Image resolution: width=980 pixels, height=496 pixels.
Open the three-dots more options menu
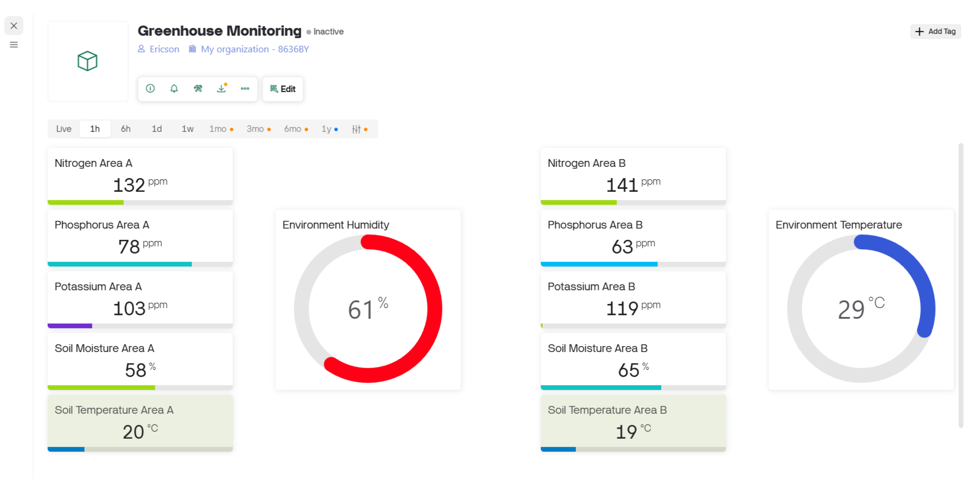click(x=245, y=89)
